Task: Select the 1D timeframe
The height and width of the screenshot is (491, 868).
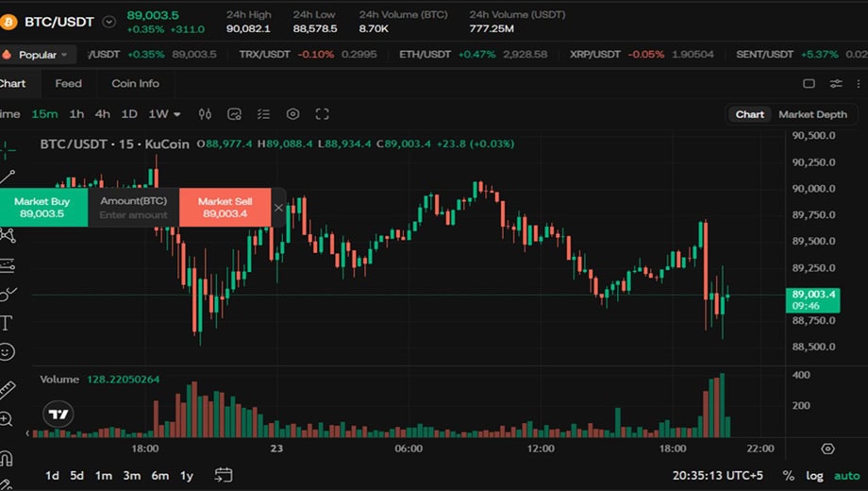Action: tap(129, 114)
